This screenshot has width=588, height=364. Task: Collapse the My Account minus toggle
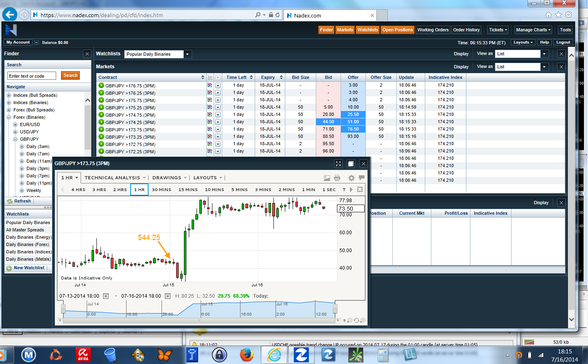tap(36, 43)
